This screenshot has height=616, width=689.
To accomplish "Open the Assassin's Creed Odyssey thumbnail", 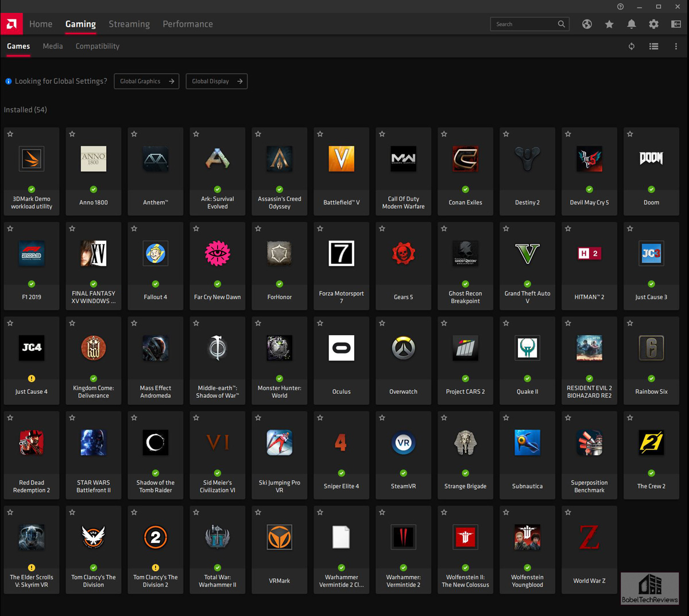I will [279, 158].
